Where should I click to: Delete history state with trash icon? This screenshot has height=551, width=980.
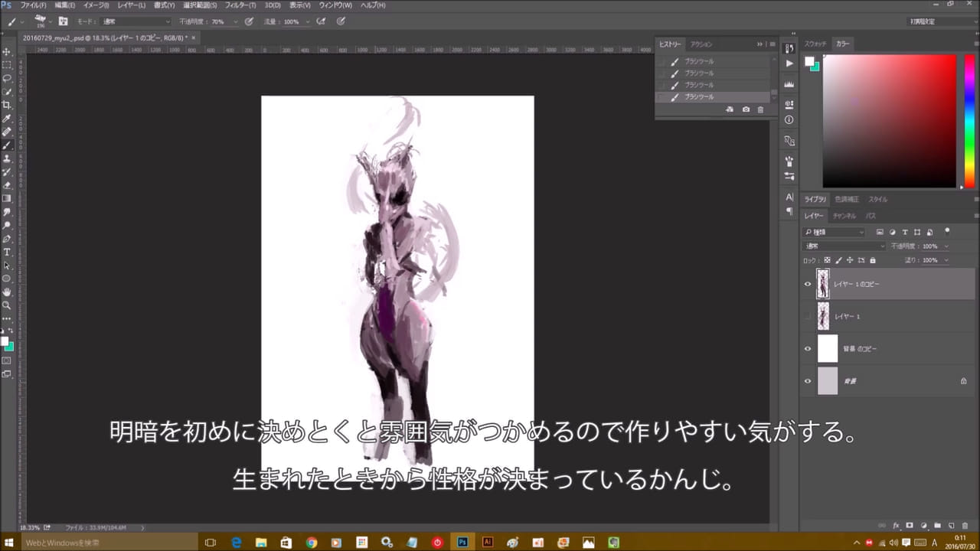click(760, 110)
